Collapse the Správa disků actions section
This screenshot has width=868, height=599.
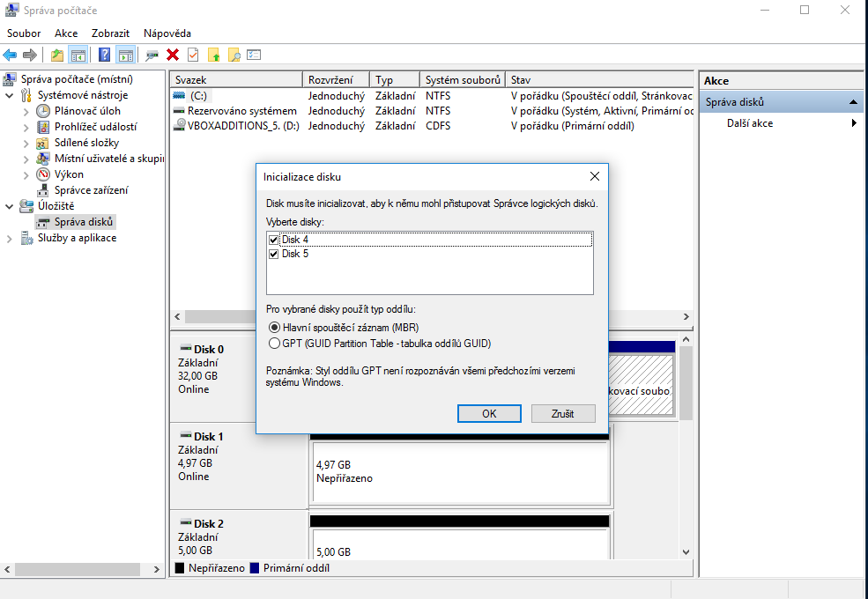click(852, 102)
